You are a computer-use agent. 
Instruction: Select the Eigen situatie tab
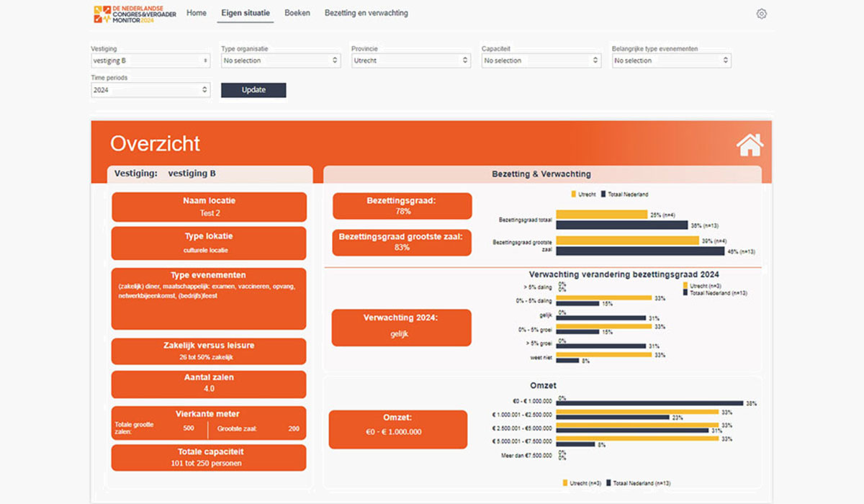[x=246, y=13]
